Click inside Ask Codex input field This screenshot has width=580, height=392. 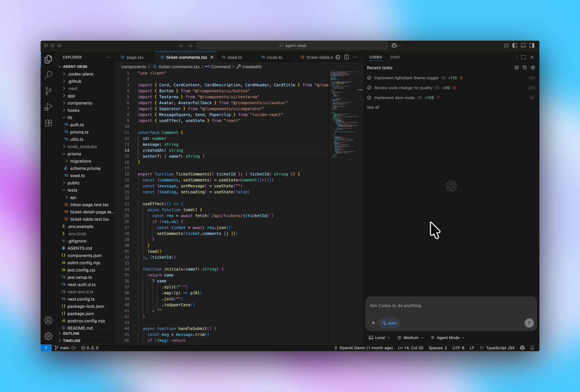451,305
